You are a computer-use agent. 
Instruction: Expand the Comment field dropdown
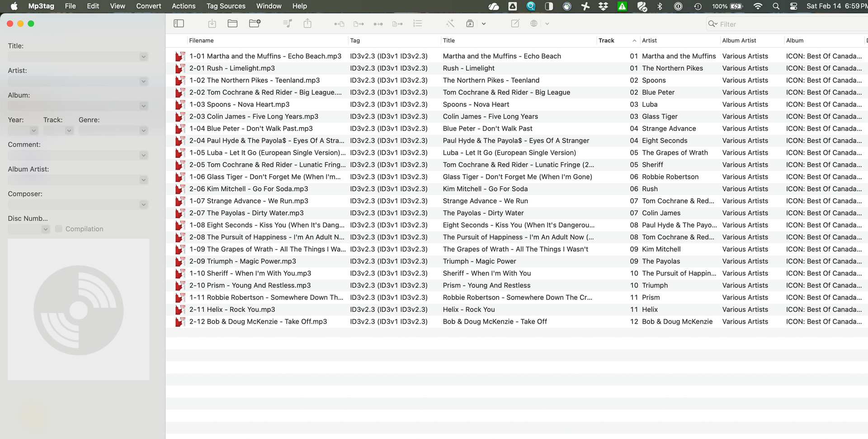(143, 155)
